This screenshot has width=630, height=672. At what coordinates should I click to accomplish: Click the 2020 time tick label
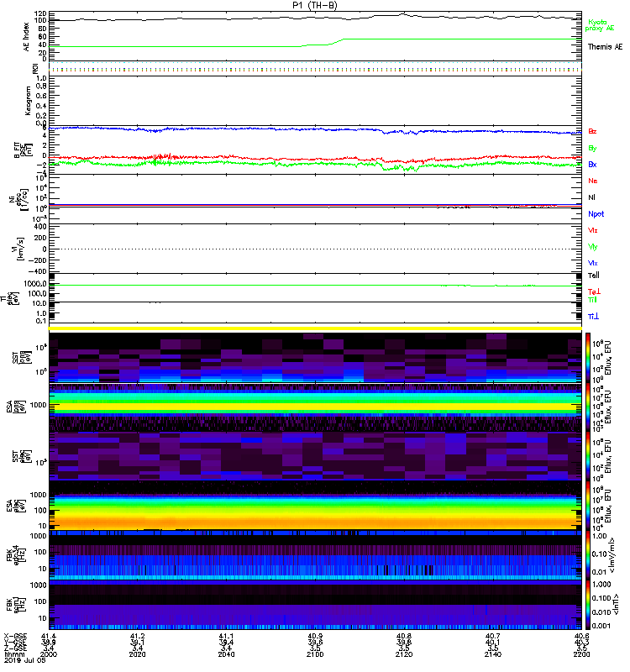pyautogui.click(x=138, y=654)
